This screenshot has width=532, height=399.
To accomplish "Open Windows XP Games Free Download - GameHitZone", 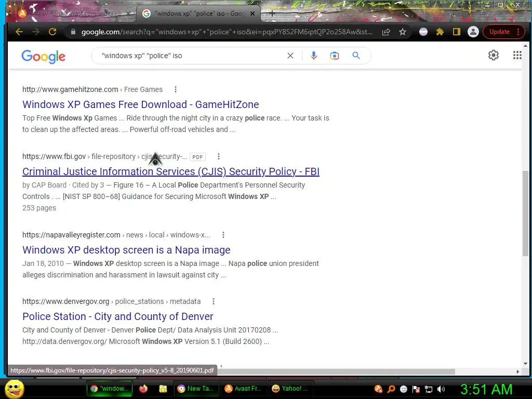I will click(x=140, y=104).
